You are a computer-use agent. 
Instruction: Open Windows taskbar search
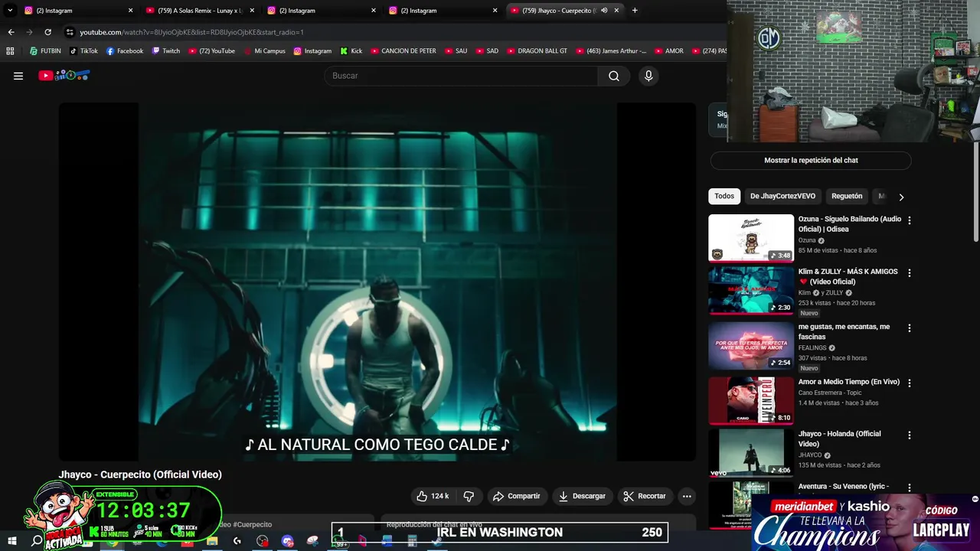click(36, 541)
